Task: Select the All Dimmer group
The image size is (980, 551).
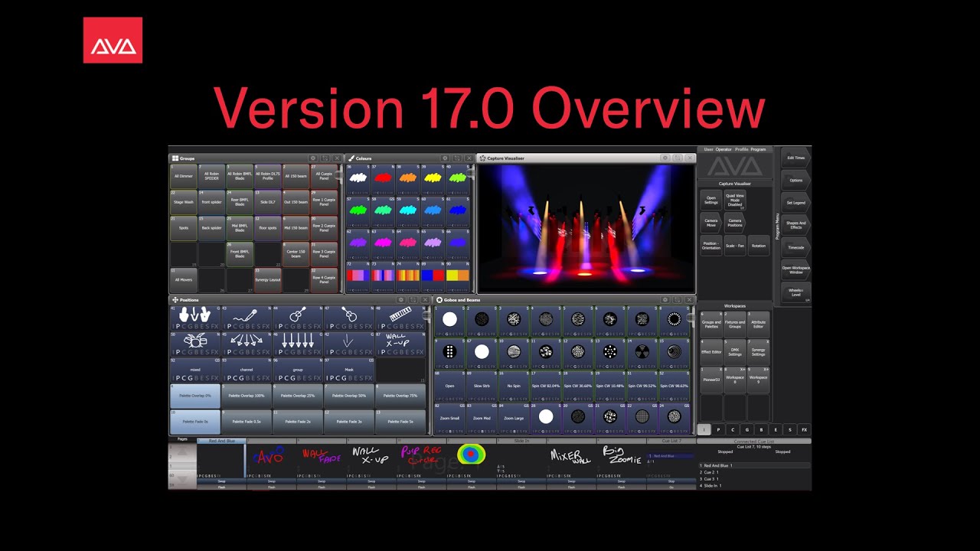Action: (x=184, y=176)
